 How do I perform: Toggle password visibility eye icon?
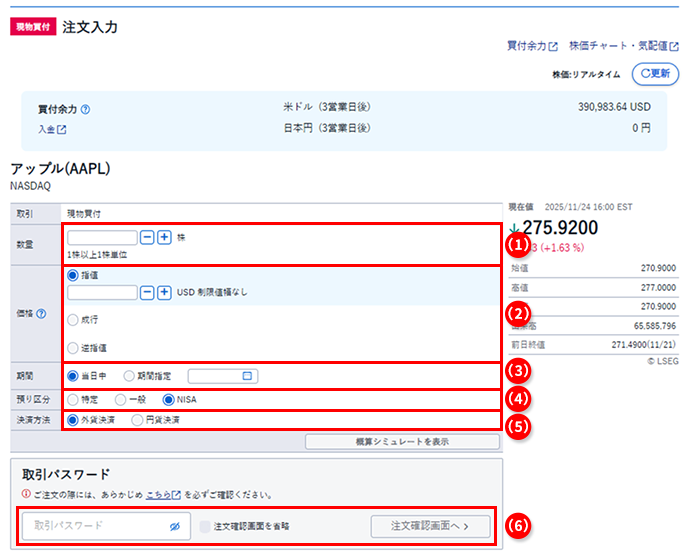click(174, 525)
